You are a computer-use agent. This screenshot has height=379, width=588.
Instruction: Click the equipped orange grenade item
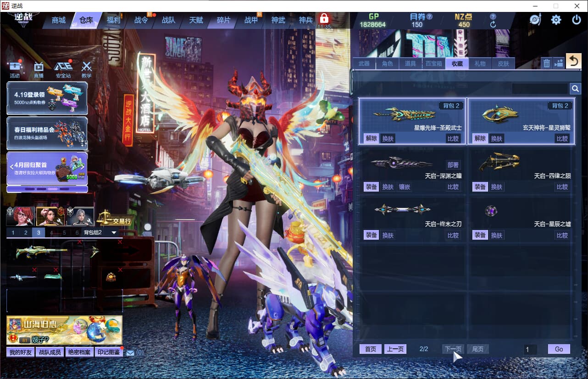click(111, 277)
